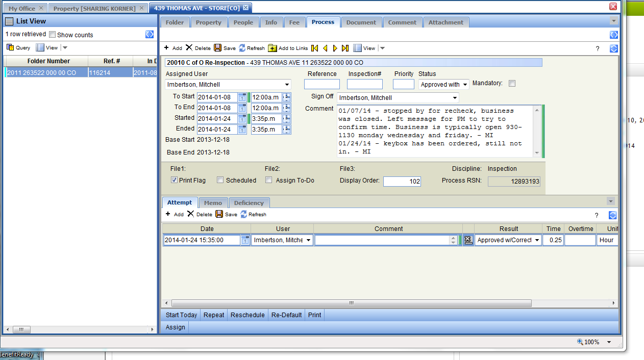Click the Save icon in Process toolbar
The image size is (644, 360).
click(x=218, y=48)
